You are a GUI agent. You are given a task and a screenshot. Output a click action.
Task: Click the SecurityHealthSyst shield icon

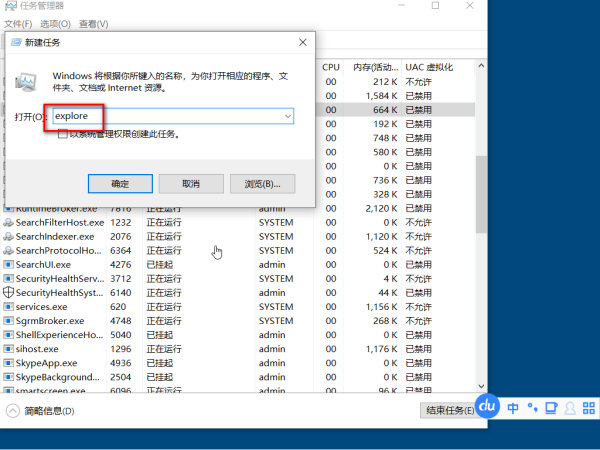(x=8, y=292)
